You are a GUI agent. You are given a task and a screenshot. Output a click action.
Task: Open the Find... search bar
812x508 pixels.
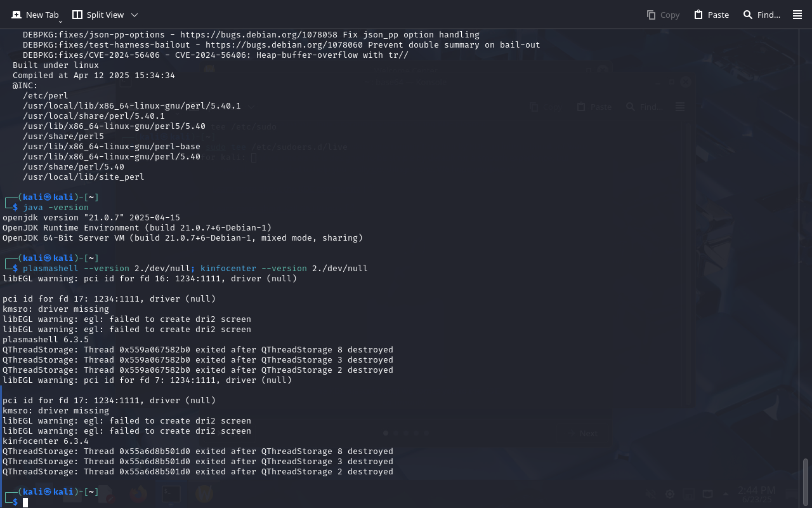point(761,15)
